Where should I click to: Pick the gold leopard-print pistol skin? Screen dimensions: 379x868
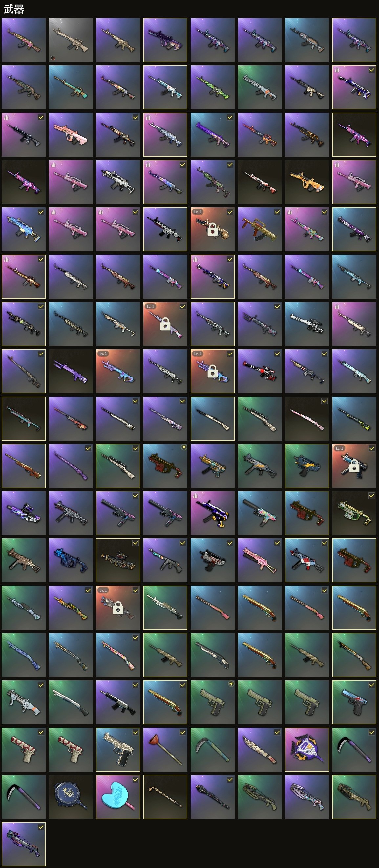point(118,750)
